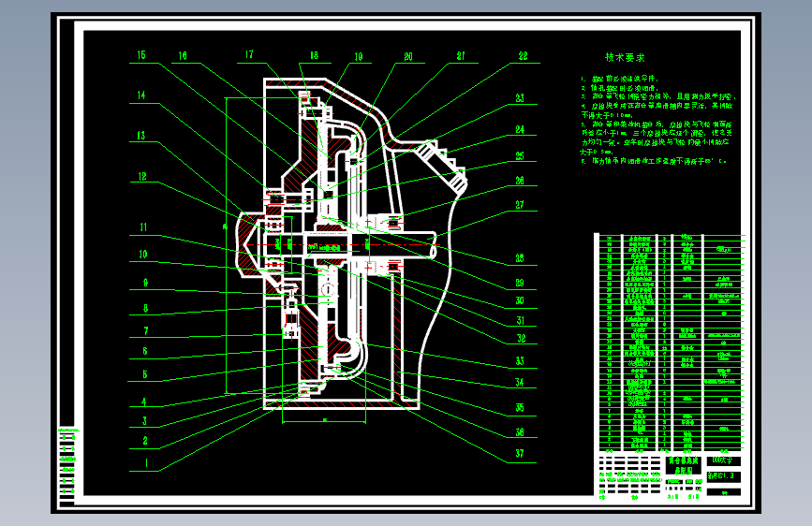This screenshot has width=812, height=526.
Task: Click callout number 35
Action: pos(520,408)
